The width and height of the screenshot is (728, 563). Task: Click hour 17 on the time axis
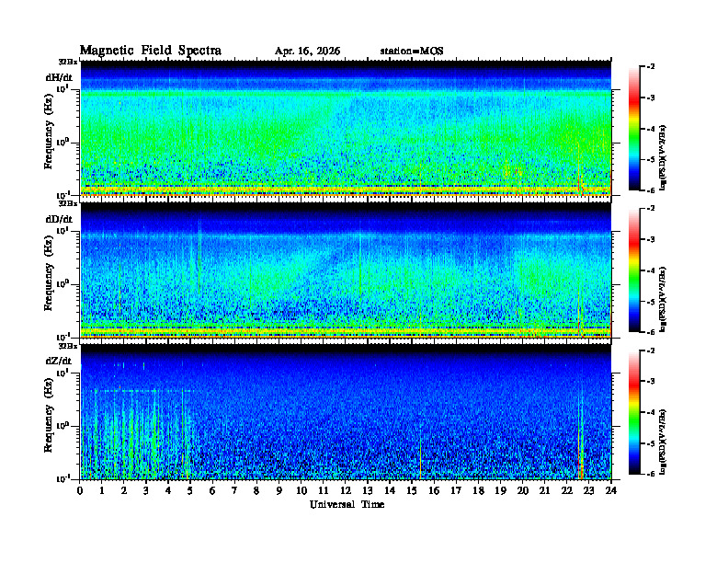[x=456, y=491]
